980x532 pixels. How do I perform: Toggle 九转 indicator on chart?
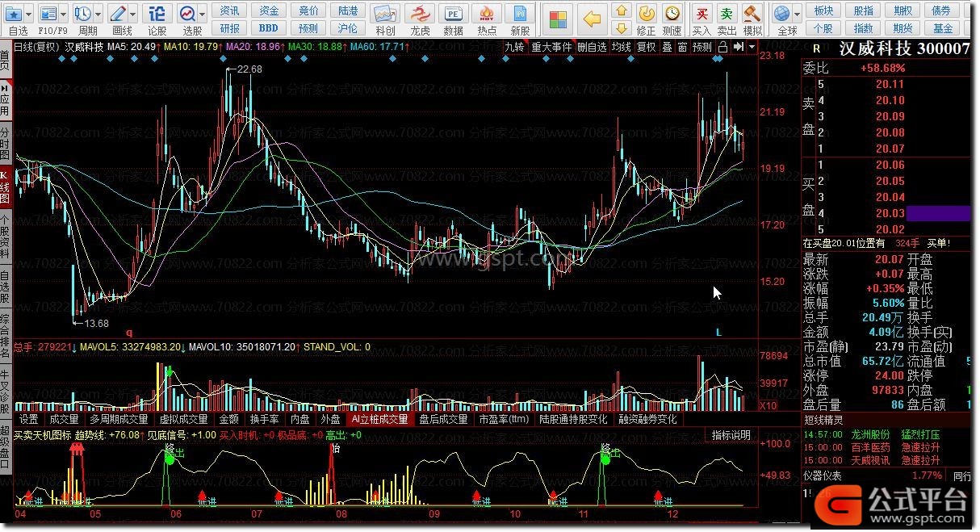click(514, 47)
